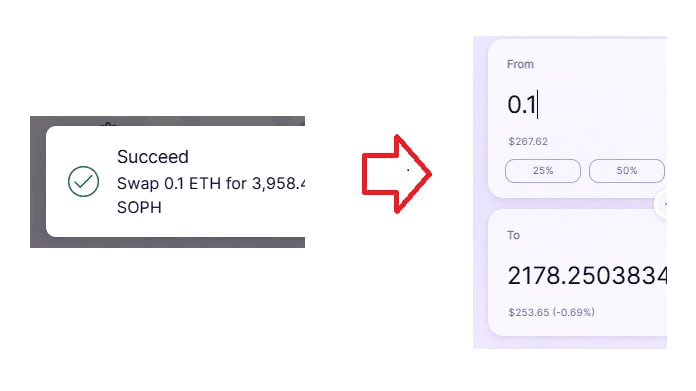696x391 pixels.
Task: Click the lavender background left of the cards
Action: click(x=480, y=191)
